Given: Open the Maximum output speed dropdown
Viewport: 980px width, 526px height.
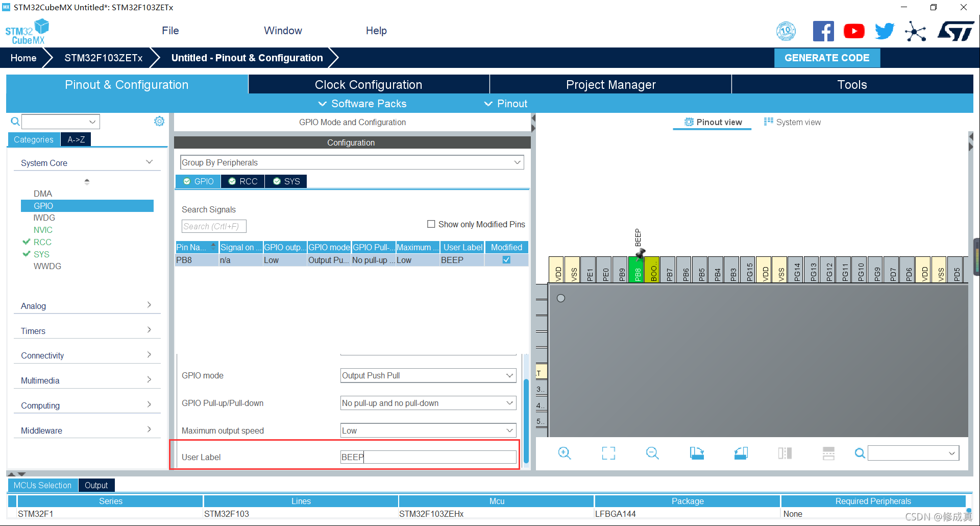Looking at the screenshot, I should pos(428,431).
